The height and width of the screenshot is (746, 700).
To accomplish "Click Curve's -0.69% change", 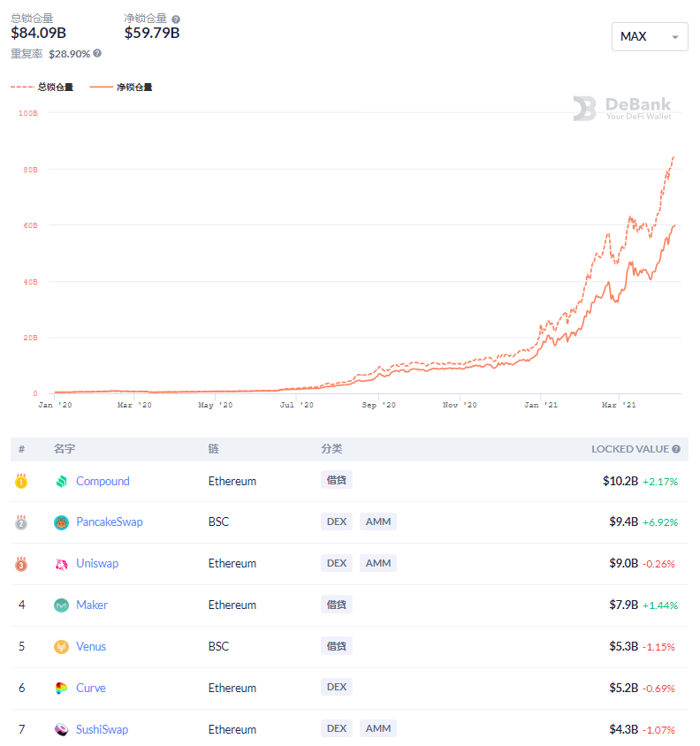I will click(x=659, y=689).
